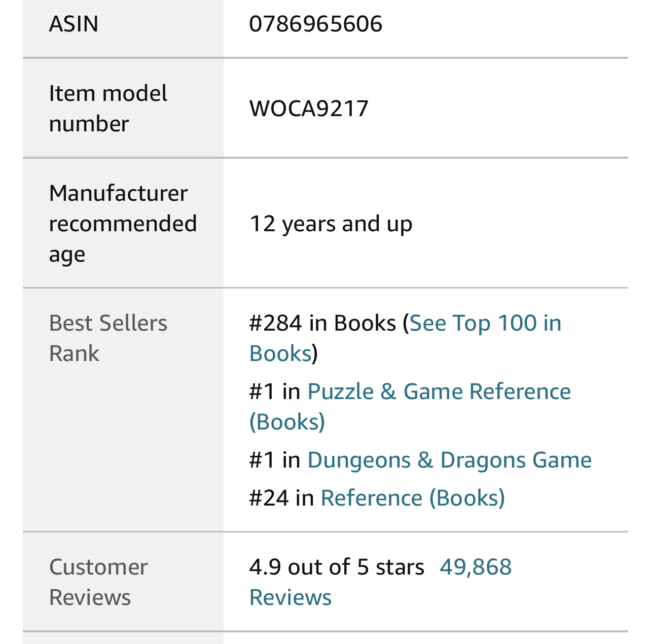Screen dimensions: 651x644
Task: Click the 4.9 out of 5 stars rating
Action: (337, 567)
